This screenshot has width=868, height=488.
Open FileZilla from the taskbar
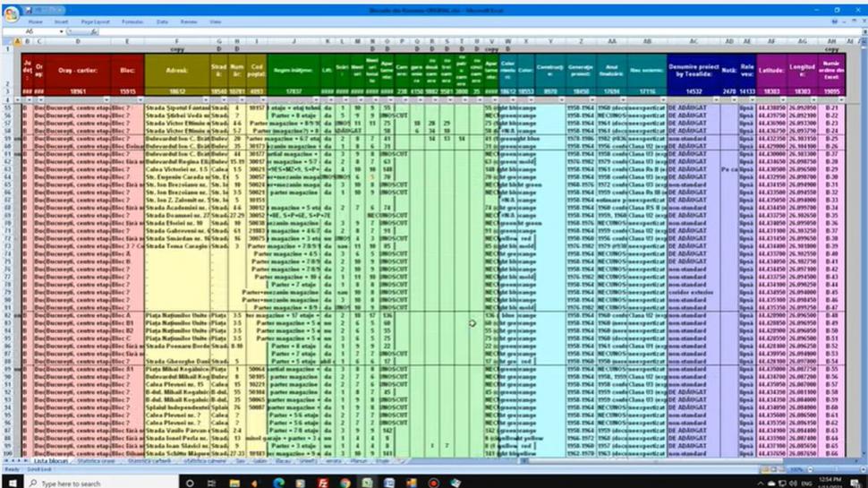point(323,483)
